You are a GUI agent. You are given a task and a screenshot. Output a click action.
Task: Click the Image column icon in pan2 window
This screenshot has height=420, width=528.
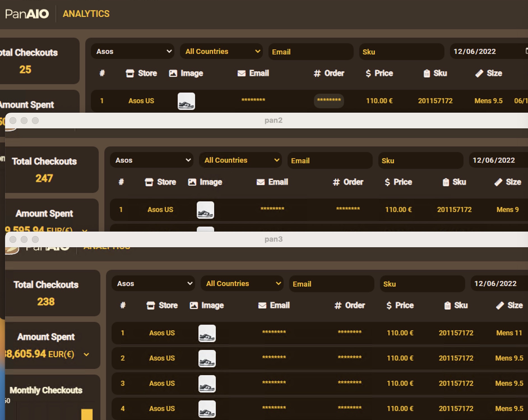click(192, 182)
